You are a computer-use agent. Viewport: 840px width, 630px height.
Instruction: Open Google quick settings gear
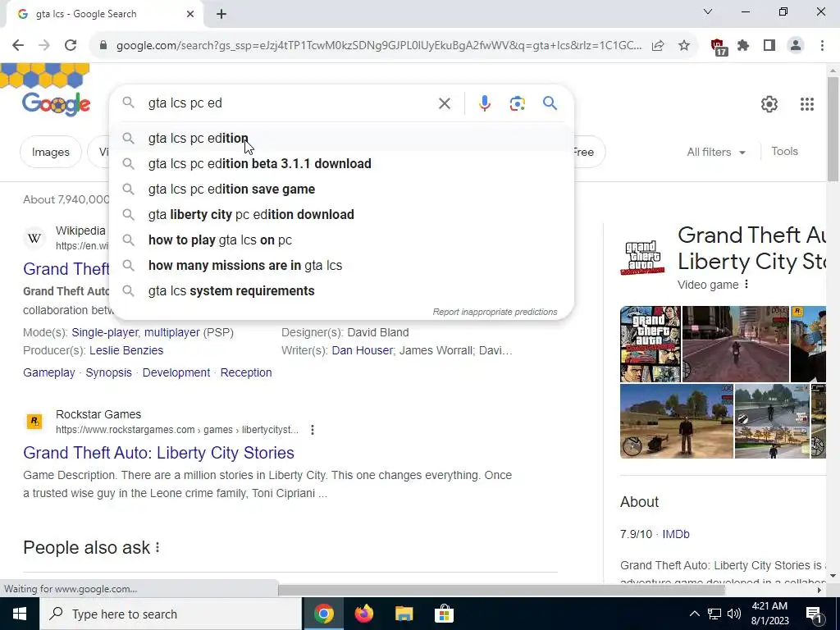click(x=769, y=104)
